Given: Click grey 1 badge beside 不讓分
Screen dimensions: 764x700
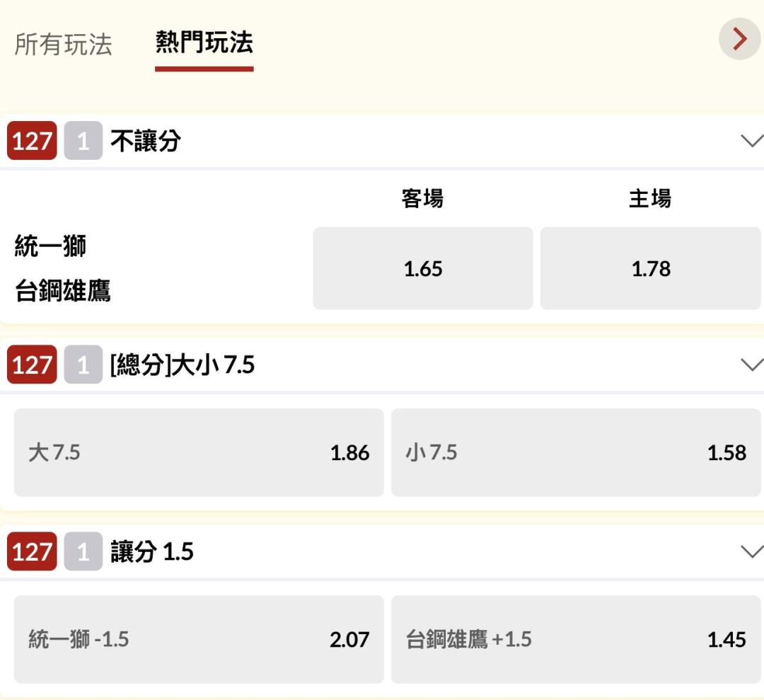Looking at the screenshot, I should 83,141.
